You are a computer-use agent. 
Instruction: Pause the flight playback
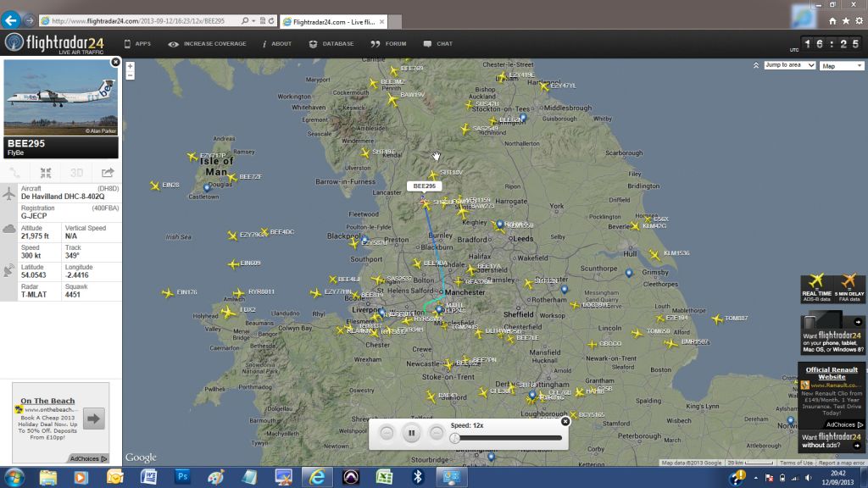(411, 433)
